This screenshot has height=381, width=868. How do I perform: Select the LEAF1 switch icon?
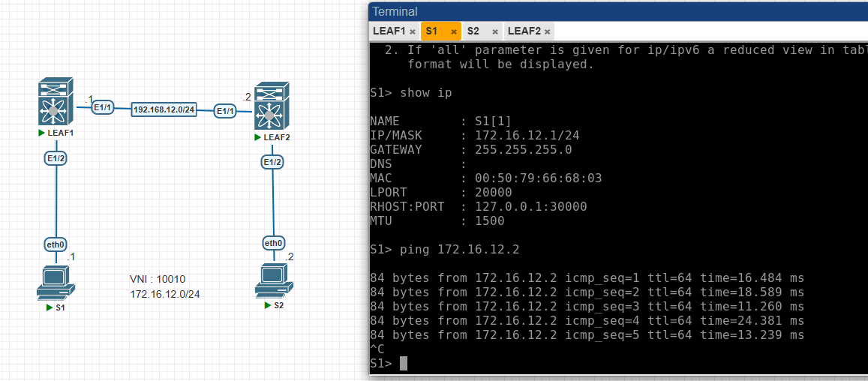click(x=55, y=102)
